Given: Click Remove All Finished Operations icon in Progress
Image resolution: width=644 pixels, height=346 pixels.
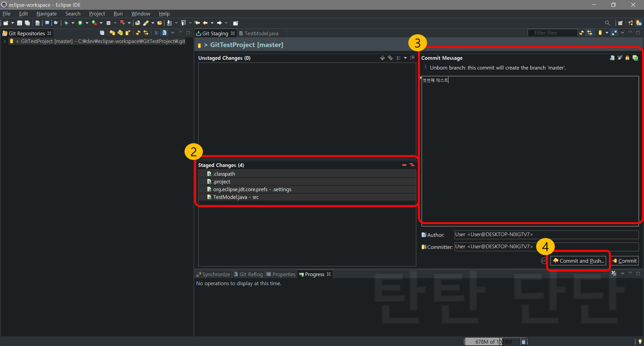Looking at the screenshot, I should tap(614, 273).
